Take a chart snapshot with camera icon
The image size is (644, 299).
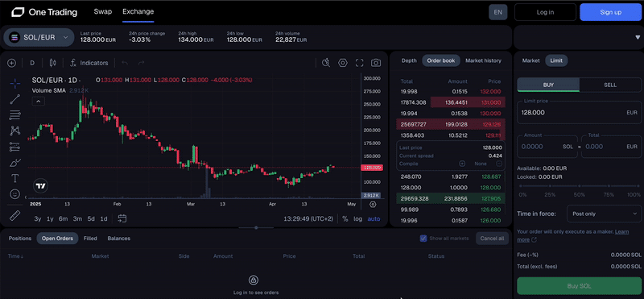click(x=375, y=63)
